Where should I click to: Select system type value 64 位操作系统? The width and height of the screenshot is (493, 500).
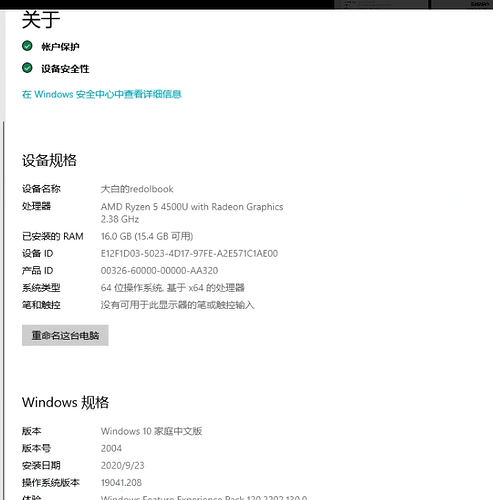[x=173, y=288]
